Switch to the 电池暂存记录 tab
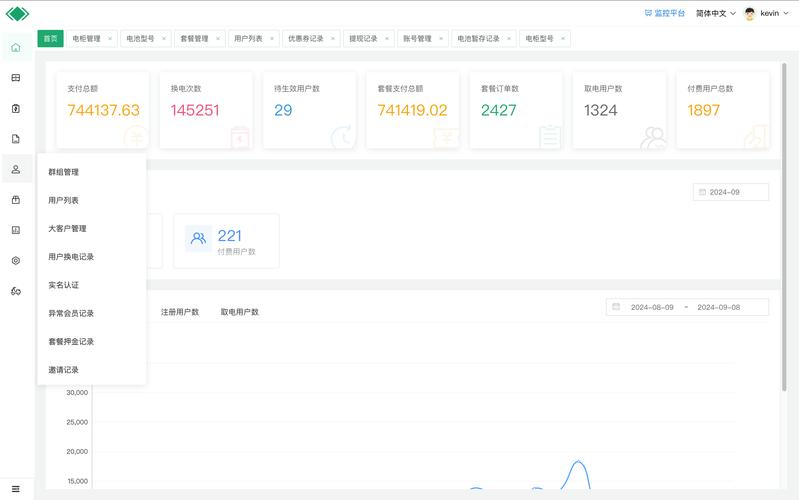 tap(478, 39)
